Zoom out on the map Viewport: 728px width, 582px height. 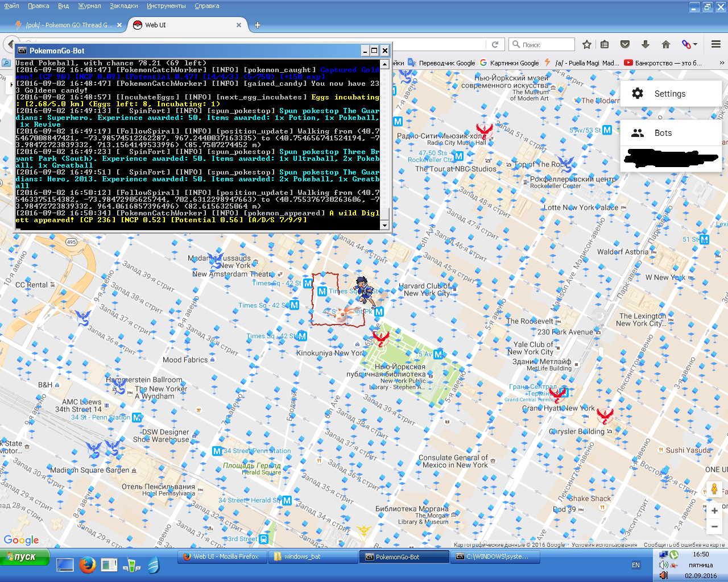pos(714,527)
